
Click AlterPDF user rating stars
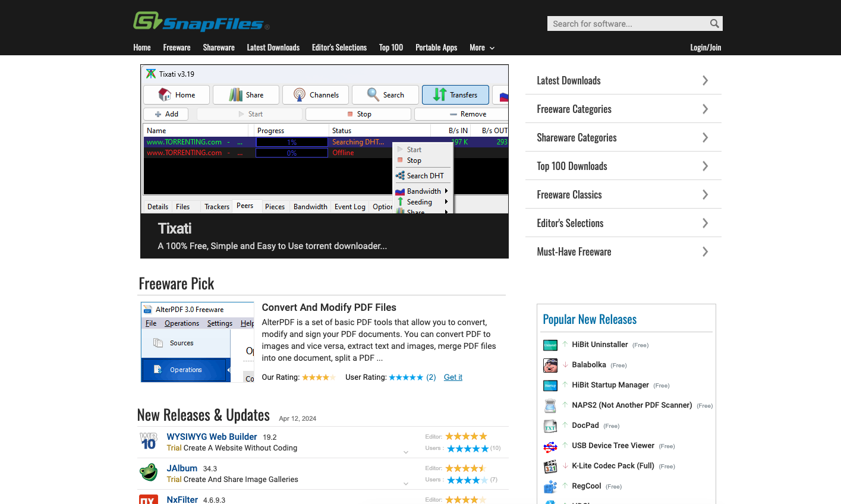tap(406, 377)
